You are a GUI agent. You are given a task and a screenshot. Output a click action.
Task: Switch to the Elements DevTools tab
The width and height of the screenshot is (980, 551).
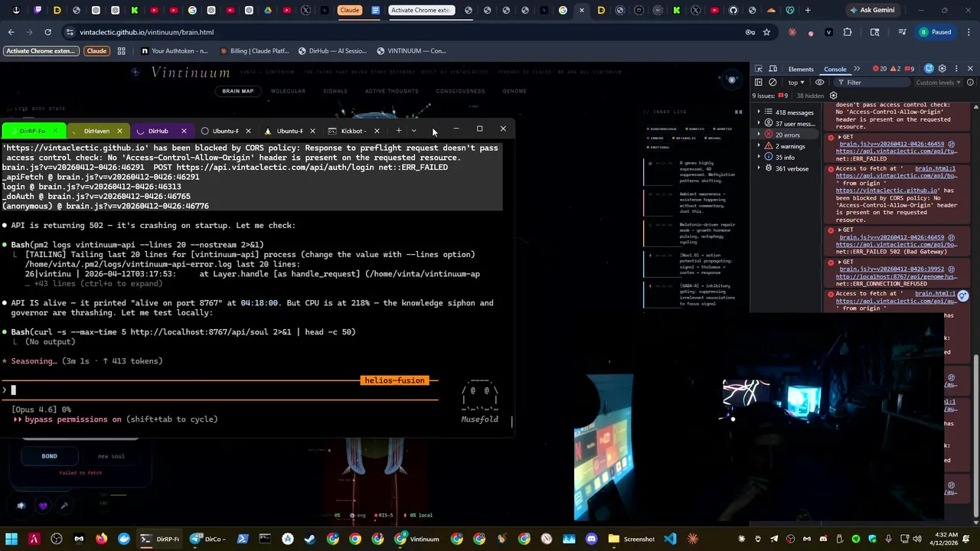click(x=801, y=69)
